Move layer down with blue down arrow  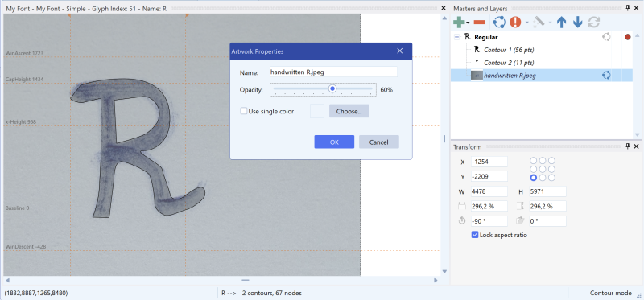[577, 23]
